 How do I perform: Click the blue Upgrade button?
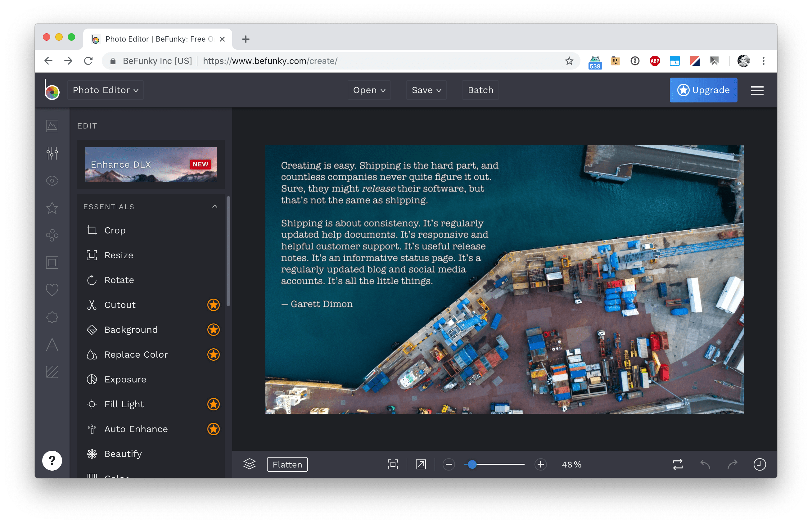(703, 90)
